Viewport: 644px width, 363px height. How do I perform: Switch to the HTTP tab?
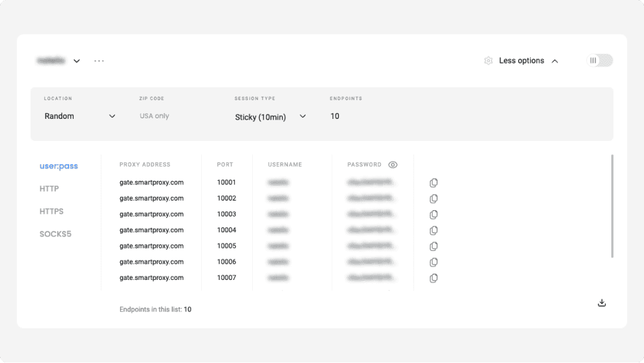[51, 188]
